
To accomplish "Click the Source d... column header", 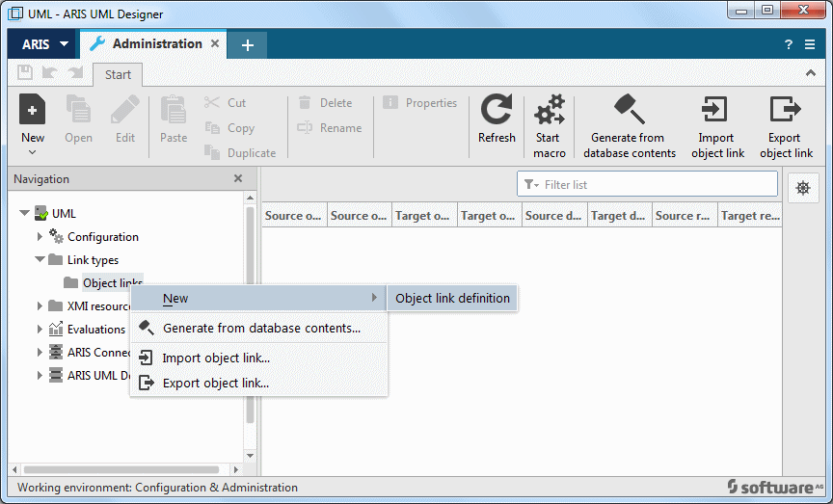I will click(554, 216).
